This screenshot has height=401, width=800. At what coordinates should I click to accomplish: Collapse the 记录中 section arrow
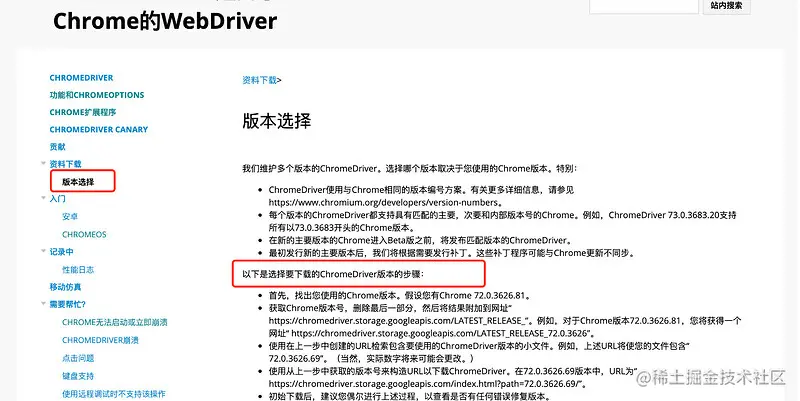pos(43,251)
